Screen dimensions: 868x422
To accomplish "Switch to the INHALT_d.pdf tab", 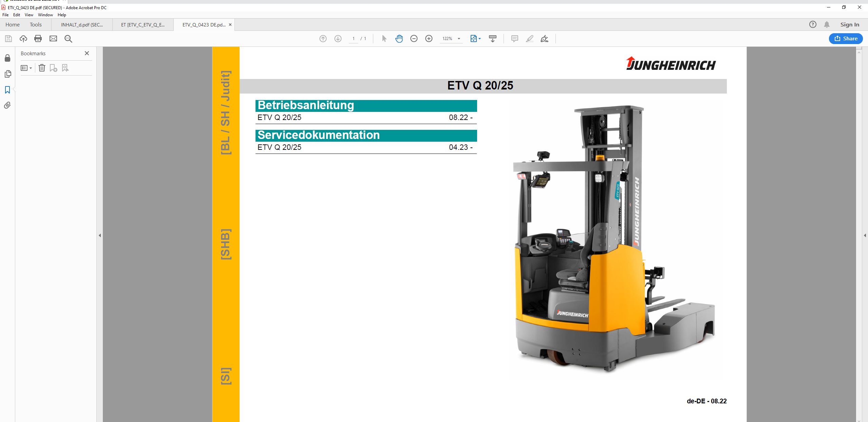I will coord(82,25).
